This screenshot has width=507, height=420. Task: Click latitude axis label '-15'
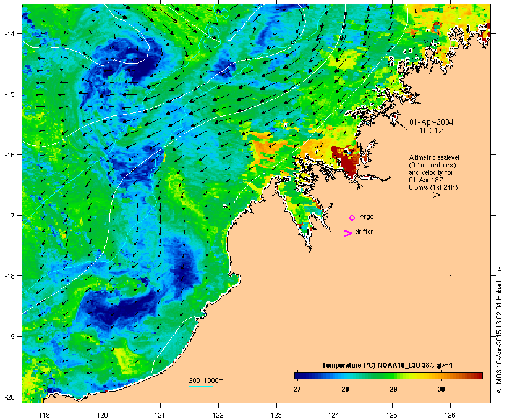pos(9,94)
